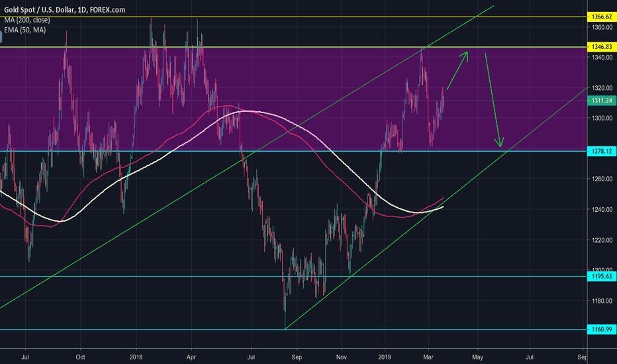Click the Mar label on time axis
This screenshot has width=617, height=364.
pyautogui.click(x=428, y=357)
